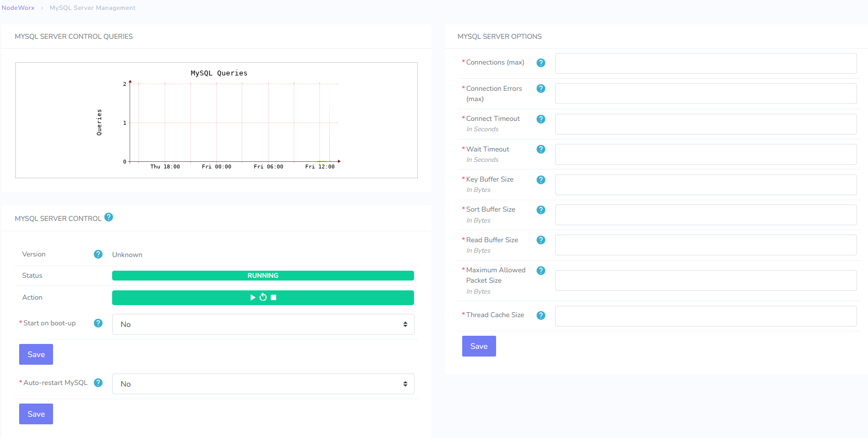Open the Version help icon
868x438 pixels.
pos(98,254)
